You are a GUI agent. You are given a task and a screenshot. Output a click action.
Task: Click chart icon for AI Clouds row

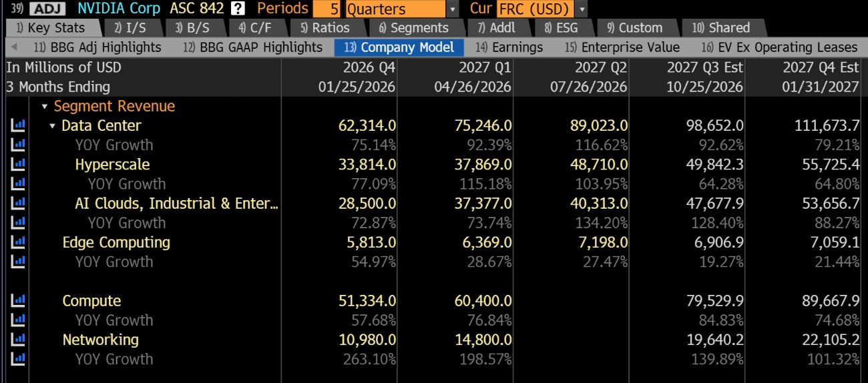(x=18, y=204)
